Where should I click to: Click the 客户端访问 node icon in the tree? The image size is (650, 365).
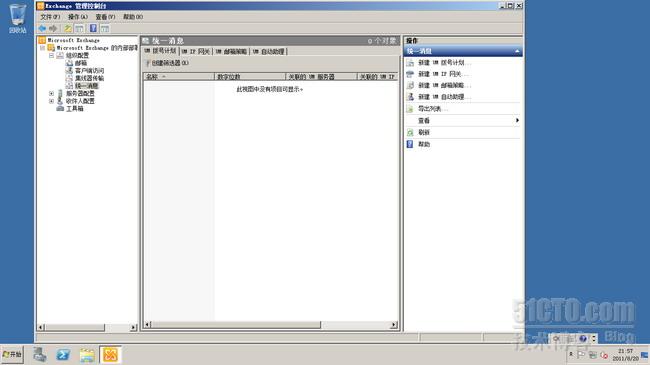click(x=69, y=71)
